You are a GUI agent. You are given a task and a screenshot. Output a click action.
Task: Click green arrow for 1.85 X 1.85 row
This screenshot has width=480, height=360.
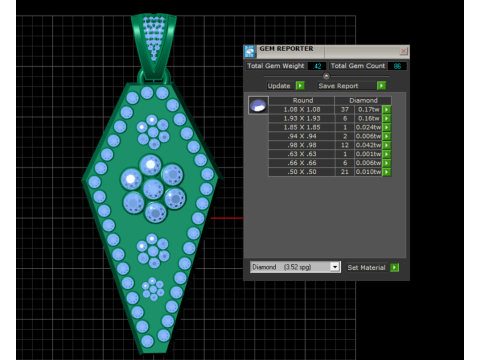click(386, 127)
